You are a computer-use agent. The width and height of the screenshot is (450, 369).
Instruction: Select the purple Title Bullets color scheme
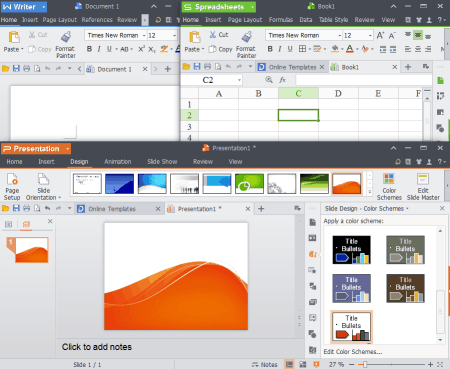pos(352,288)
